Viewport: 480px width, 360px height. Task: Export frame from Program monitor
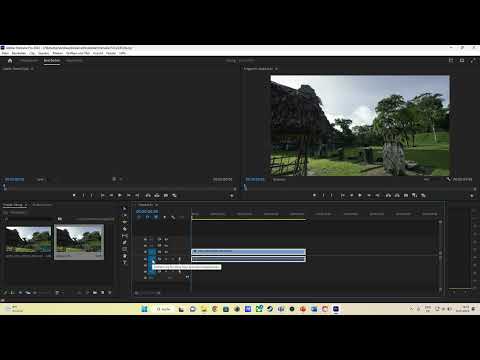pos(406,196)
